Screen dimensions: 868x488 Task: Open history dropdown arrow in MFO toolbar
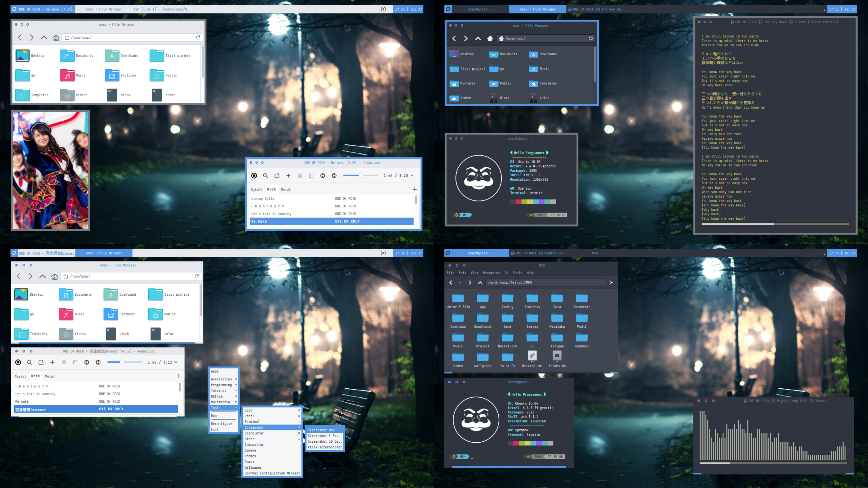pyautogui.click(x=460, y=283)
